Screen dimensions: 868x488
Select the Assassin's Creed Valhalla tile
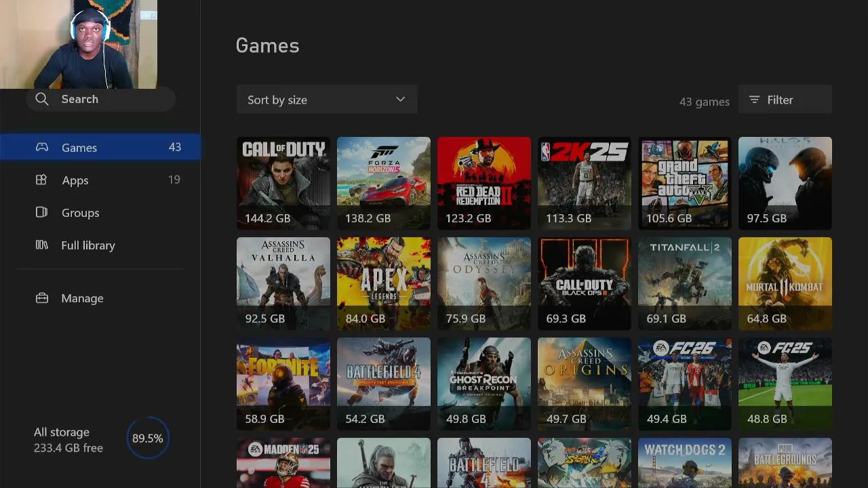283,283
